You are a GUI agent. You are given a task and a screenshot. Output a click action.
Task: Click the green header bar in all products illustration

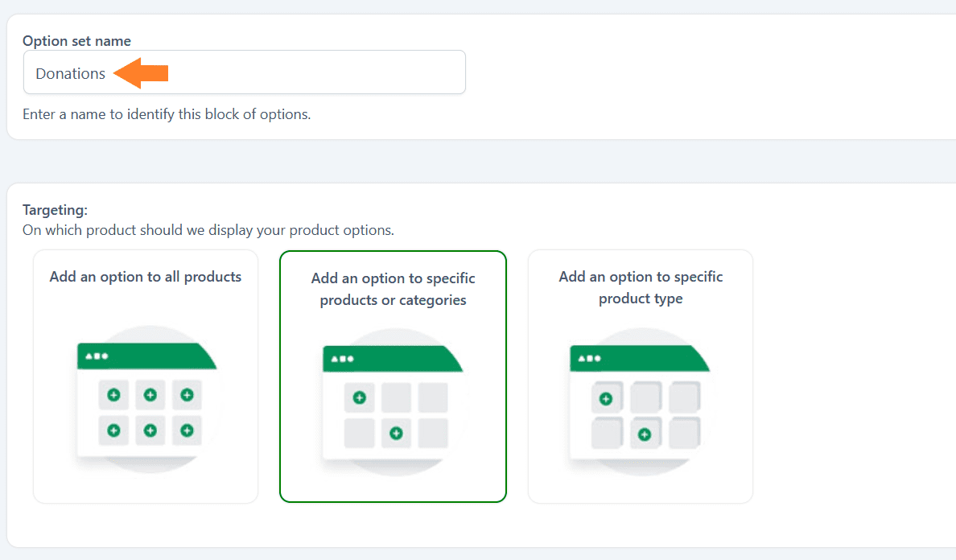pos(146,356)
